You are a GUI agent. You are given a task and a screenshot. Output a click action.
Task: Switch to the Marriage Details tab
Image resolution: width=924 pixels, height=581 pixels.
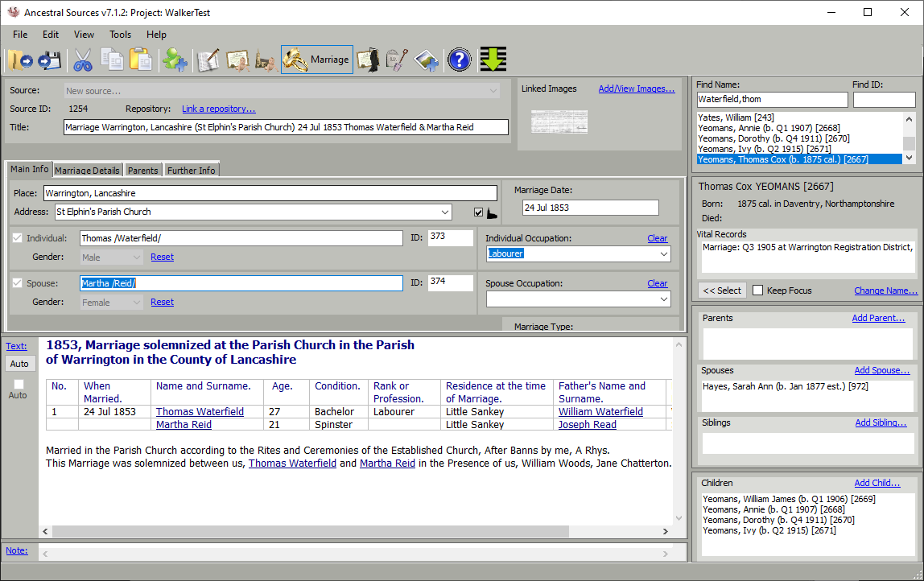[86, 170]
